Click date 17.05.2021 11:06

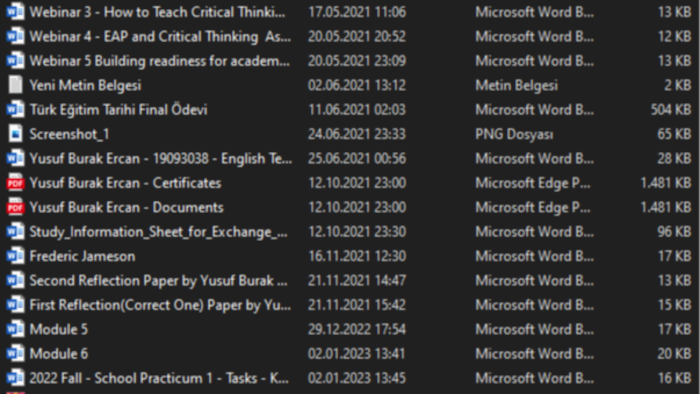[357, 12]
